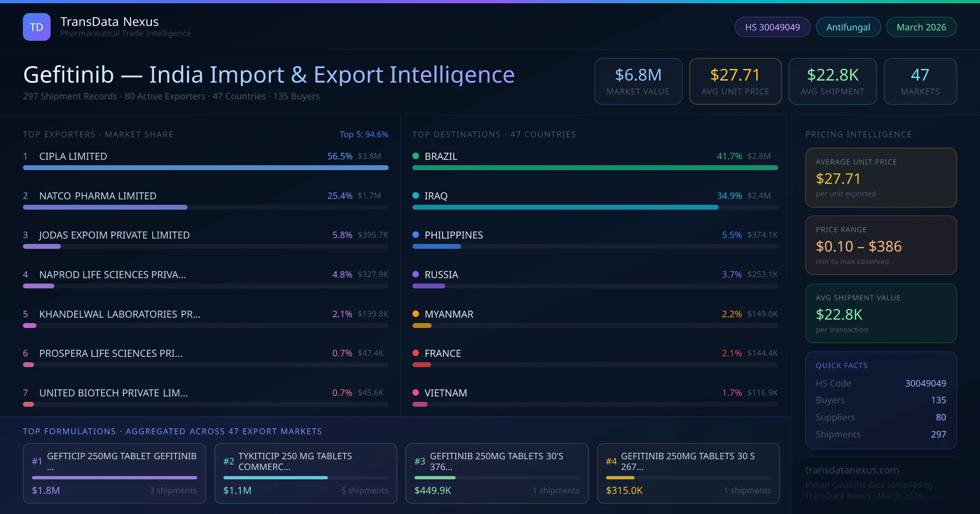
Task: Select the #1 badge on GEFTICIP card
Action: coord(37,461)
